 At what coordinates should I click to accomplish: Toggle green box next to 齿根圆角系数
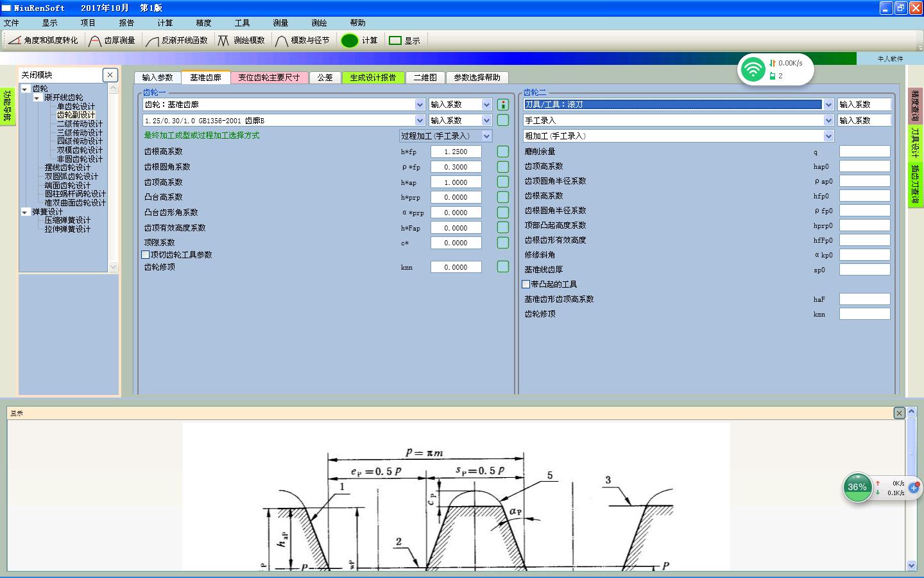click(503, 167)
